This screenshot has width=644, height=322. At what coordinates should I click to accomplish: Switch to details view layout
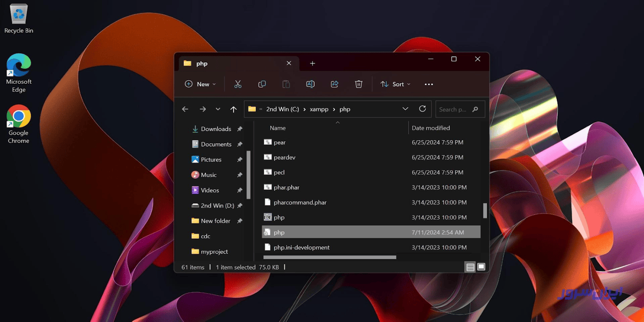click(x=470, y=267)
